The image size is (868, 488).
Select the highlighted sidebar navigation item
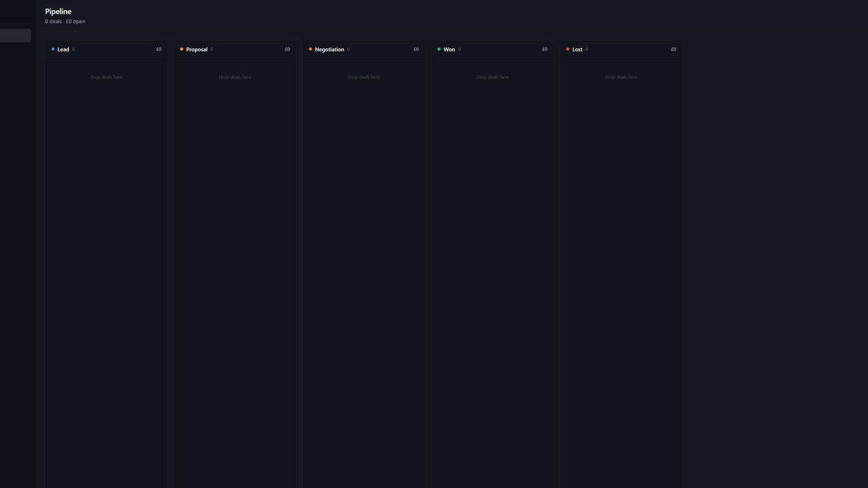pyautogui.click(x=15, y=35)
